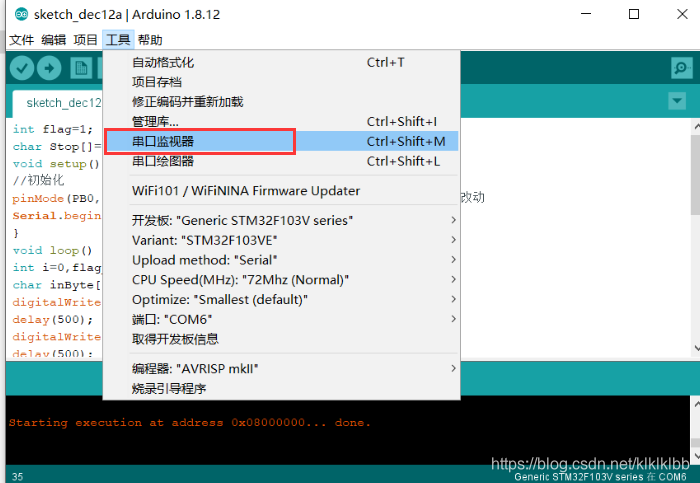Expand Optimize Smallest (default) submenu
Viewport: 700px width, 483px height.
(x=281, y=300)
